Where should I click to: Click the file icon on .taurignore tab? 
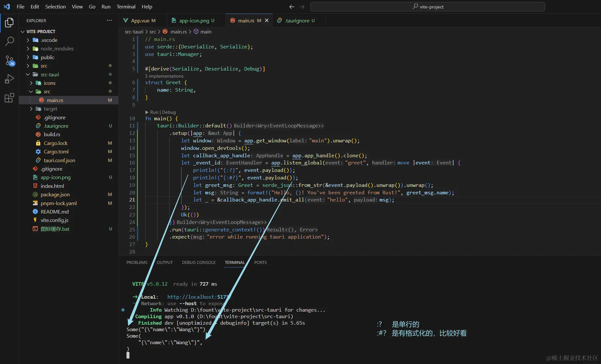pos(279,20)
